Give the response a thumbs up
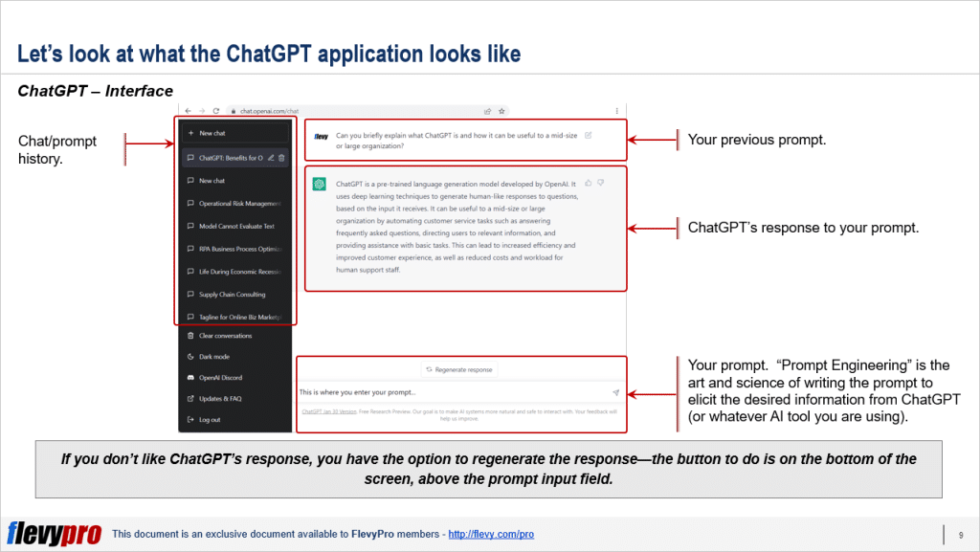Viewport: 980px width, 552px height. (588, 182)
